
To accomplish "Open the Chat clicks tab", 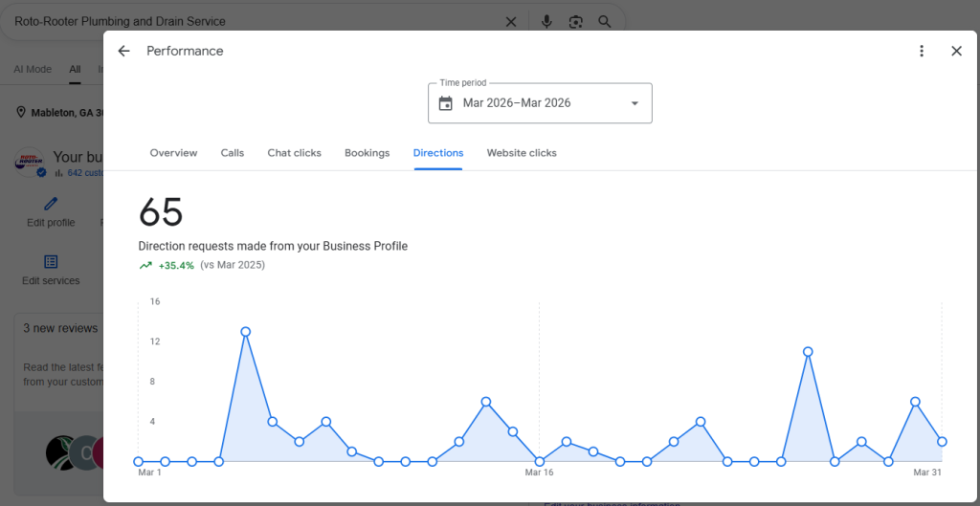I will click(295, 153).
